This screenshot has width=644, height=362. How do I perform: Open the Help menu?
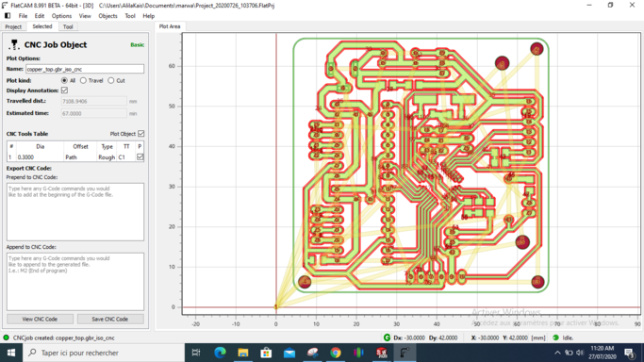[149, 16]
